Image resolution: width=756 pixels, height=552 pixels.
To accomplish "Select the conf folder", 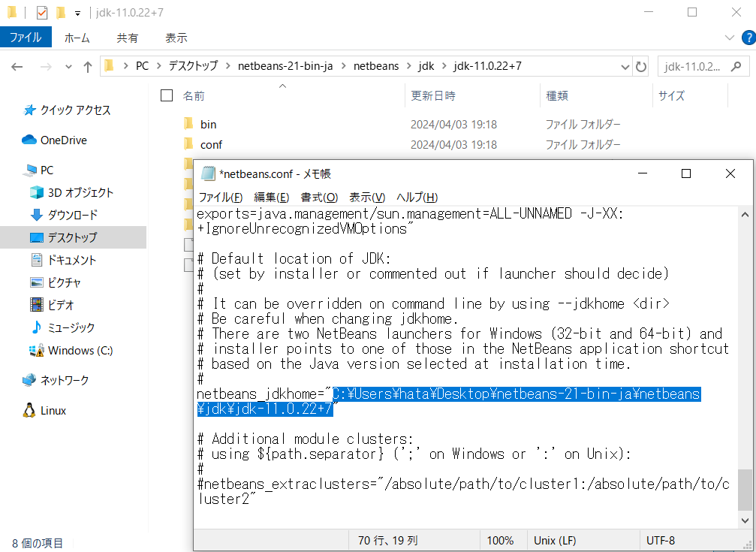I will tap(211, 145).
